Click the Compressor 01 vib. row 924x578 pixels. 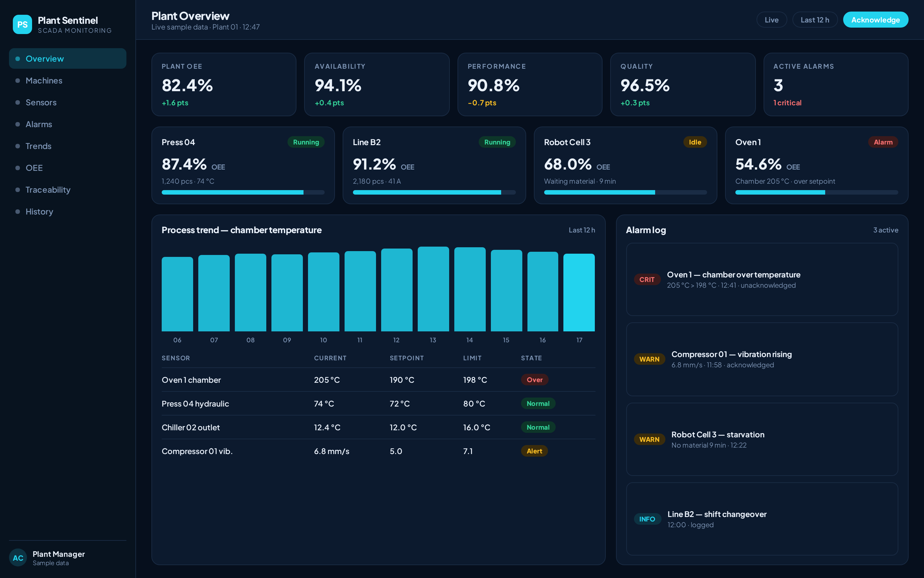(378, 451)
